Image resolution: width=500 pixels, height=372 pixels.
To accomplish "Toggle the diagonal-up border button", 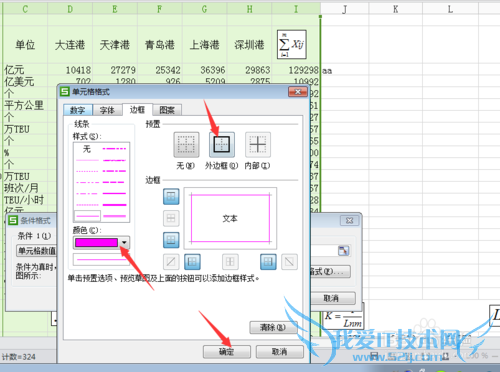I will click(171, 262).
